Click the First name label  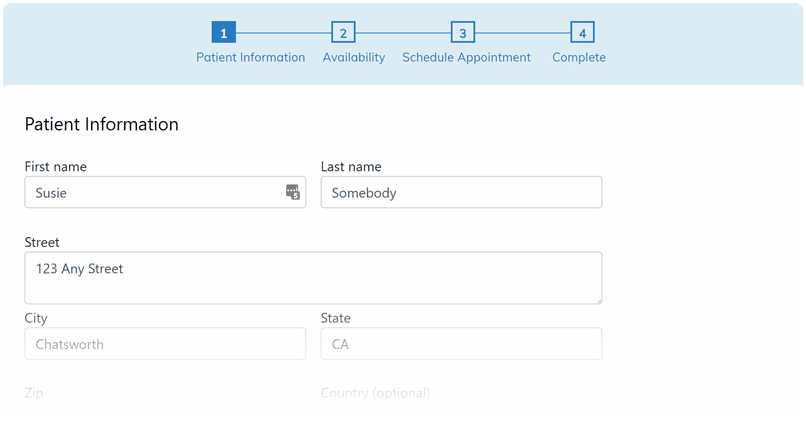56,167
